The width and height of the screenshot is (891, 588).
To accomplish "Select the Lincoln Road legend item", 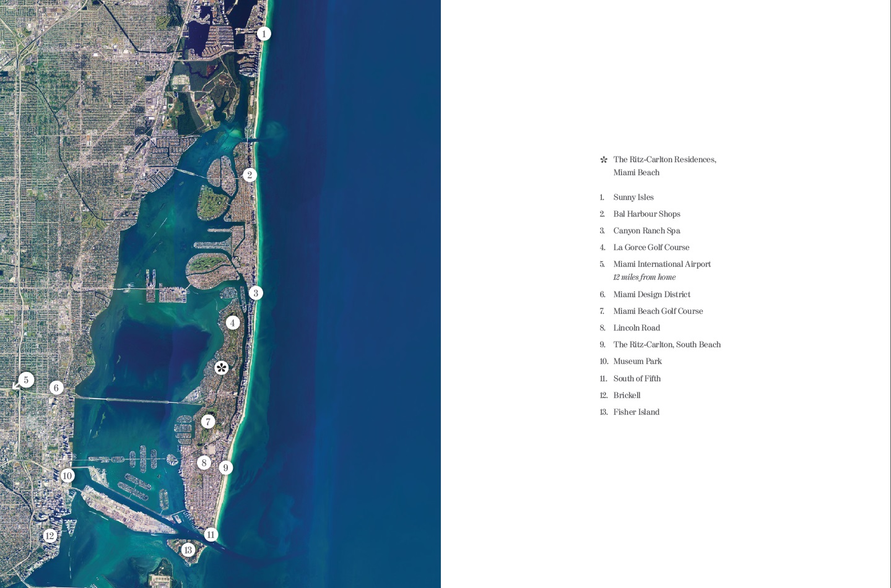I will click(636, 328).
